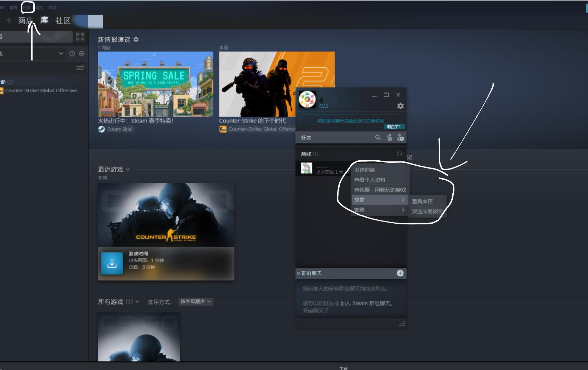Go to the 商店 store tab
The image size is (588, 370).
(26, 20)
